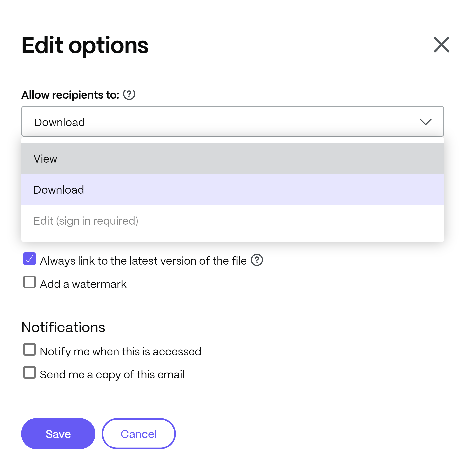This screenshot has height=476, width=465.
Task: Click the 'Allow recipients to:' label
Action: coord(70,95)
